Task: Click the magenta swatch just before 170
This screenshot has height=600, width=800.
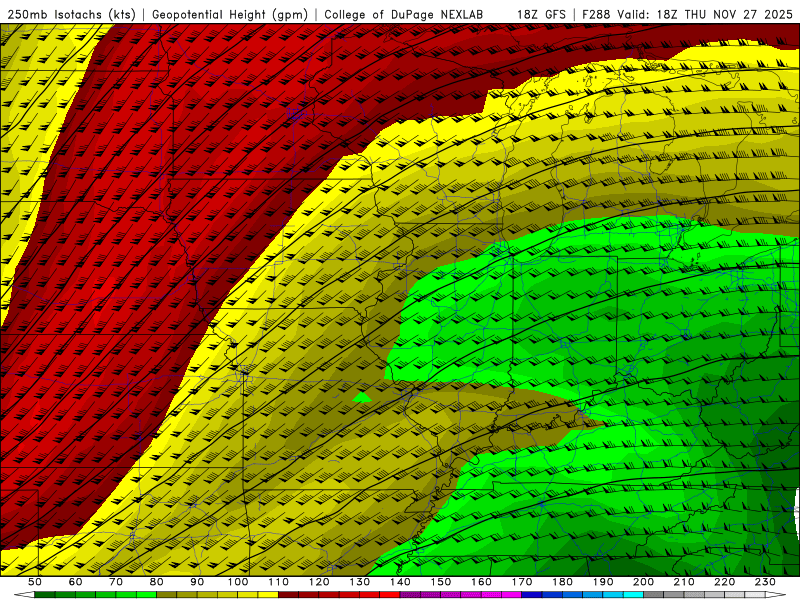Action: click(511, 594)
